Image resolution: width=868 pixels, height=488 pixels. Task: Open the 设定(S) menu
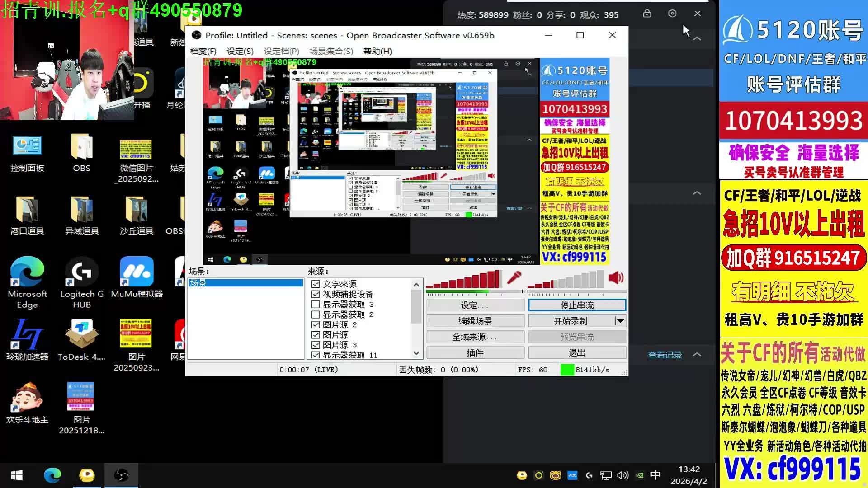pyautogui.click(x=240, y=51)
